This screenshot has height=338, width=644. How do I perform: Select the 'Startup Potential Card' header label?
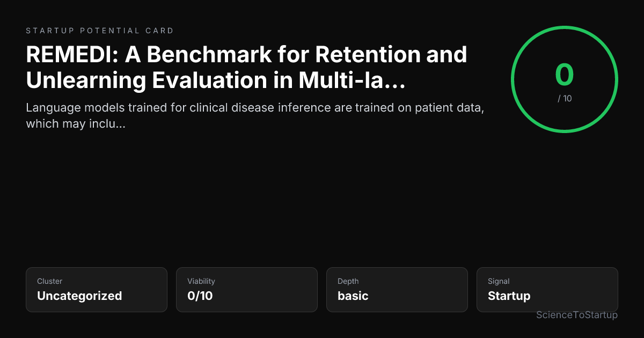100,31
